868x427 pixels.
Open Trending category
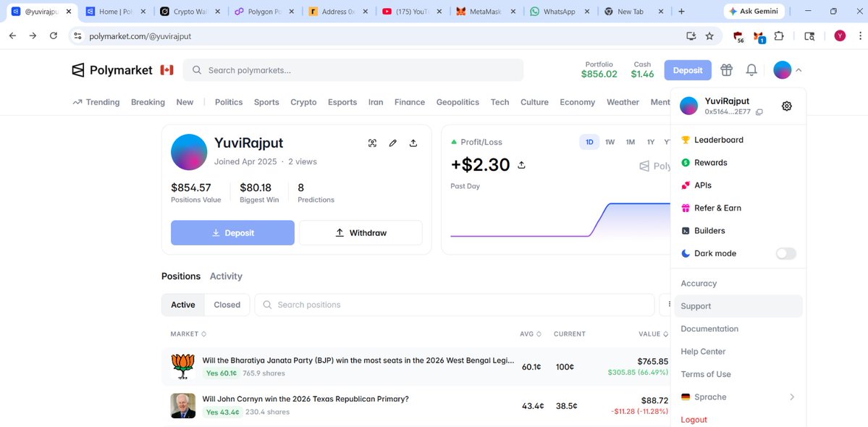[96, 102]
